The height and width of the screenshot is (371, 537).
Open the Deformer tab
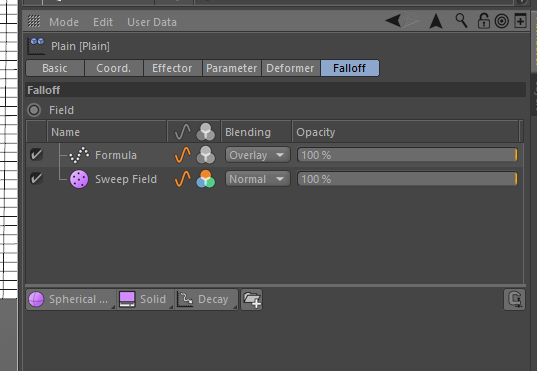290,68
